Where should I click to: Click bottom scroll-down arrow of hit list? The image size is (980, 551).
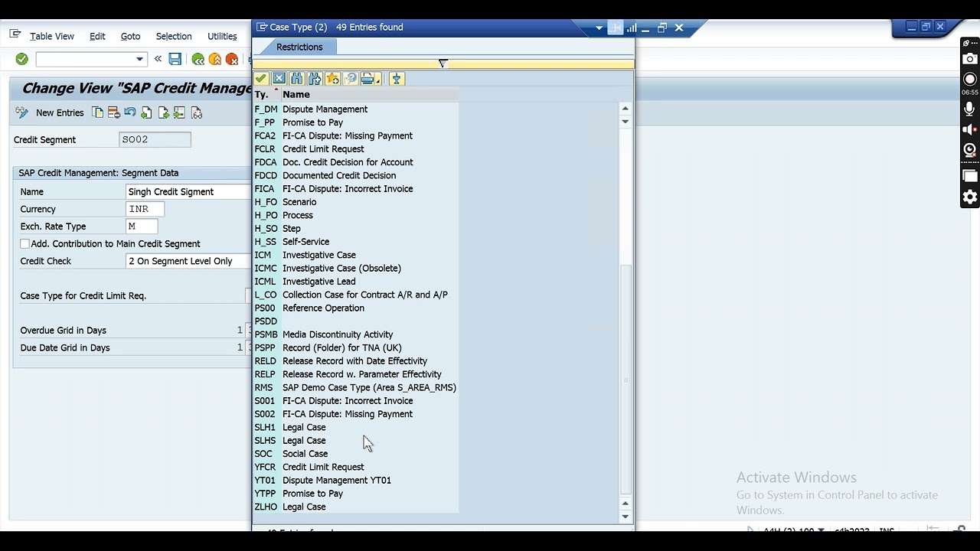[626, 516]
